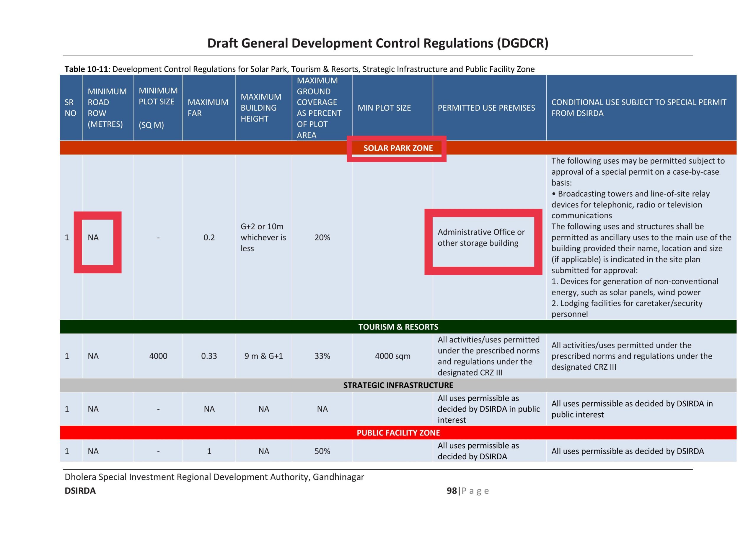Click the Public Facility Zone red banner
Image resolution: width=756 pixels, height=534 pixels.
(398, 433)
